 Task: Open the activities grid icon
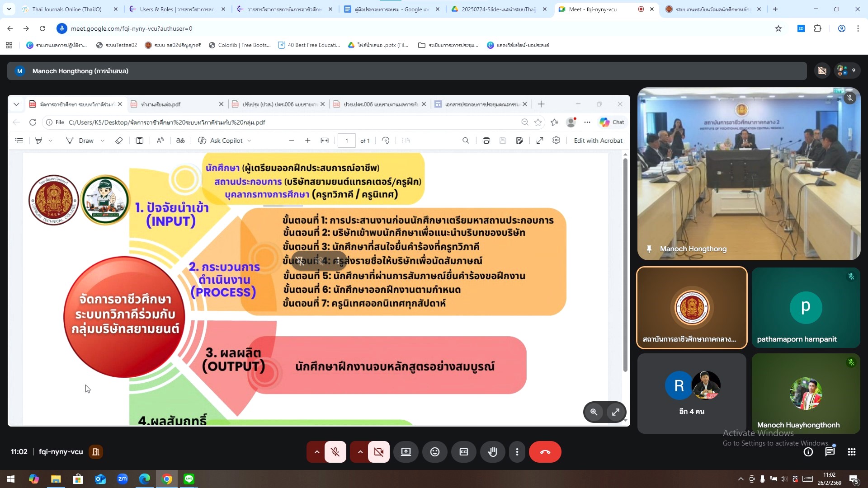(x=851, y=452)
